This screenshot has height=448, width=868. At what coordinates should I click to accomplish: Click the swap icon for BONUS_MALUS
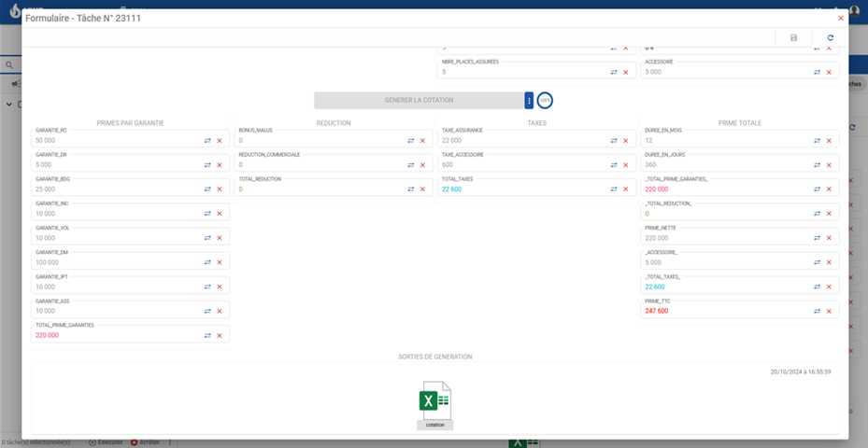pyautogui.click(x=410, y=140)
